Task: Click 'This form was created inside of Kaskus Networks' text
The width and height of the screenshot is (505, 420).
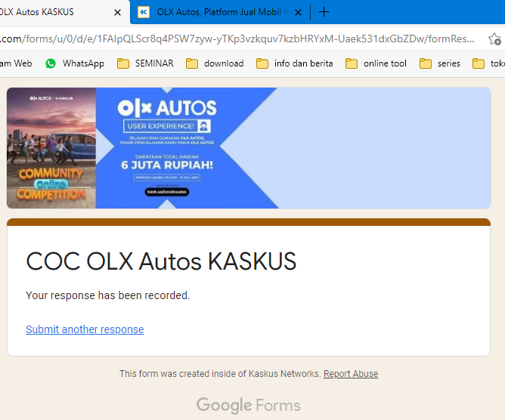Action: coord(220,374)
